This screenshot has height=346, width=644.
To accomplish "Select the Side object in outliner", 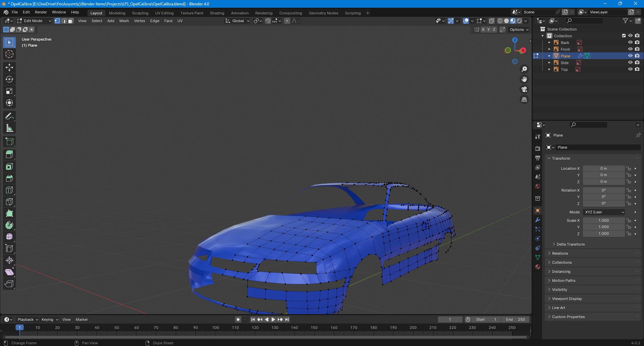I will click(x=565, y=63).
